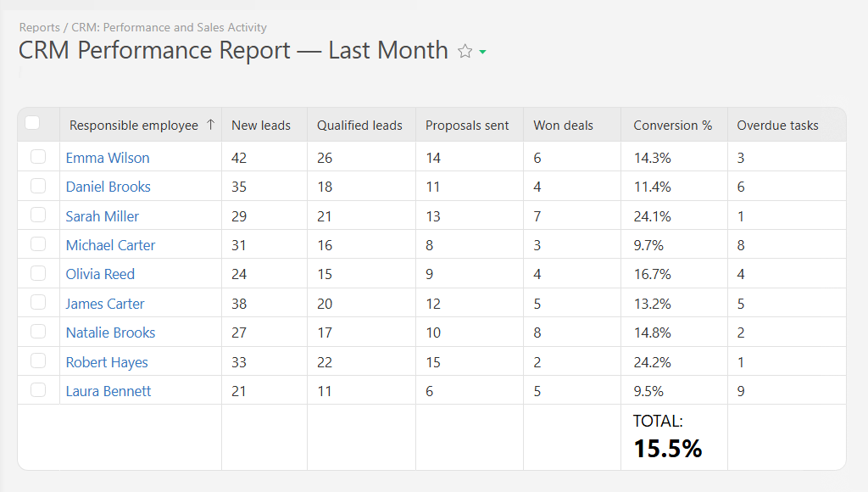
Task: Check the box for James Carter row
Action: tap(38, 303)
